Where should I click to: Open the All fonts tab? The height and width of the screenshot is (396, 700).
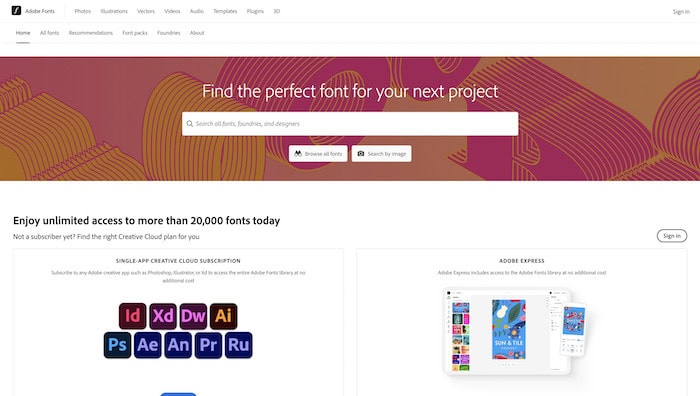click(x=49, y=33)
